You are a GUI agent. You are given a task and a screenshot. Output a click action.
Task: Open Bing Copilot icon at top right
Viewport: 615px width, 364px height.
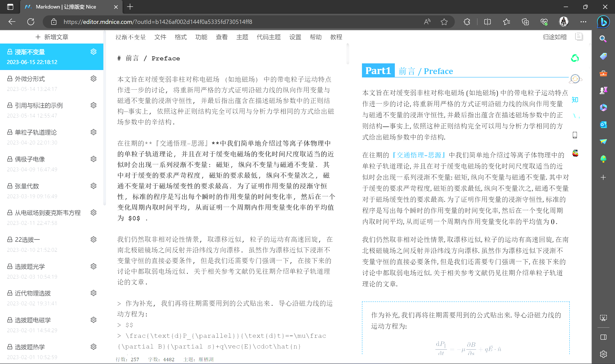coord(603,22)
